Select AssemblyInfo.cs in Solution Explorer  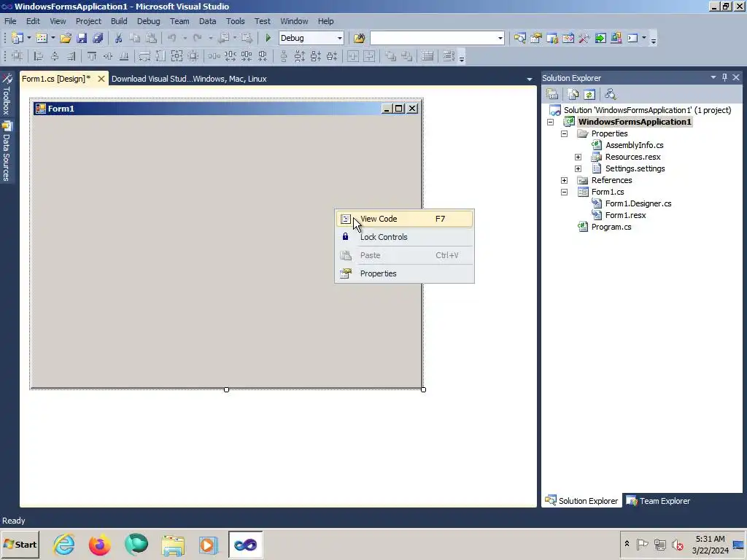tap(634, 145)
